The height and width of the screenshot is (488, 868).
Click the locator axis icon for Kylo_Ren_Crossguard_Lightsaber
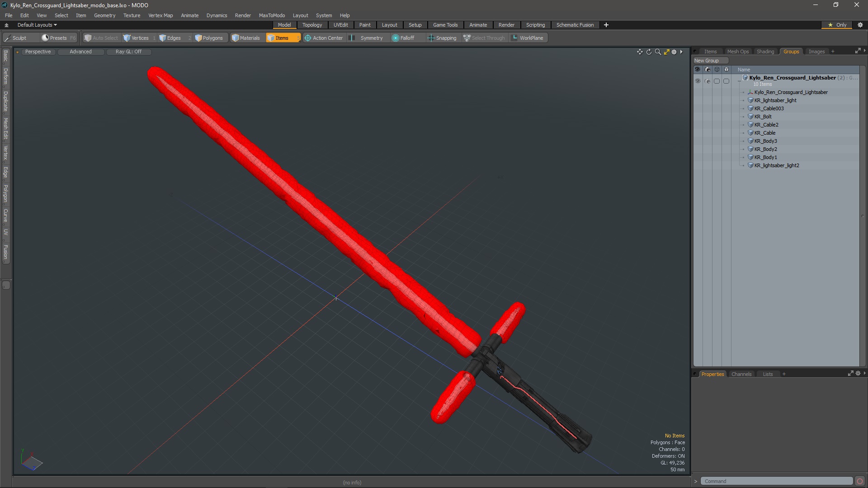tap(750, 92)
